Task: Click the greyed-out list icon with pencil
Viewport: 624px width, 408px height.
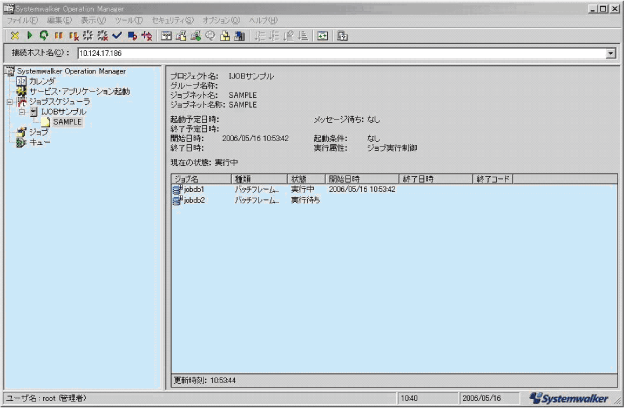Action: [x=289, y=36]
